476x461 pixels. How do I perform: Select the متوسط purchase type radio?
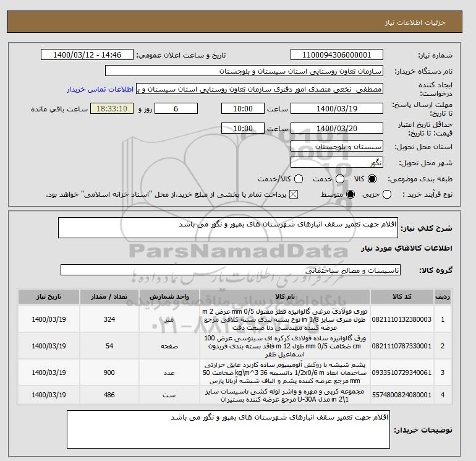tap(351, 194)
